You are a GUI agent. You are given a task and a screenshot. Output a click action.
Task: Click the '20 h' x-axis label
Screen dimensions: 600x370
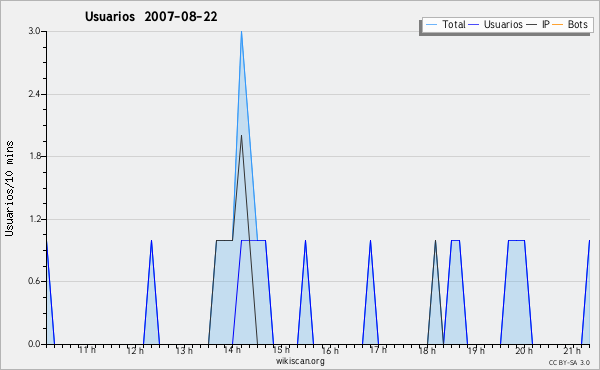(x=524, y=350)
